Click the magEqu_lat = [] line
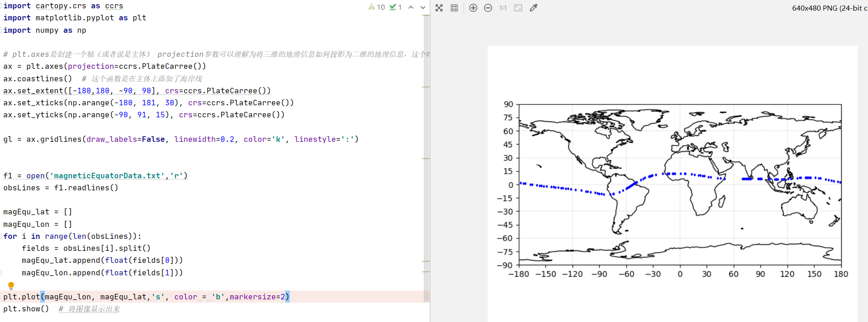Viewport: 868px width, 322px height. (38, 212)
